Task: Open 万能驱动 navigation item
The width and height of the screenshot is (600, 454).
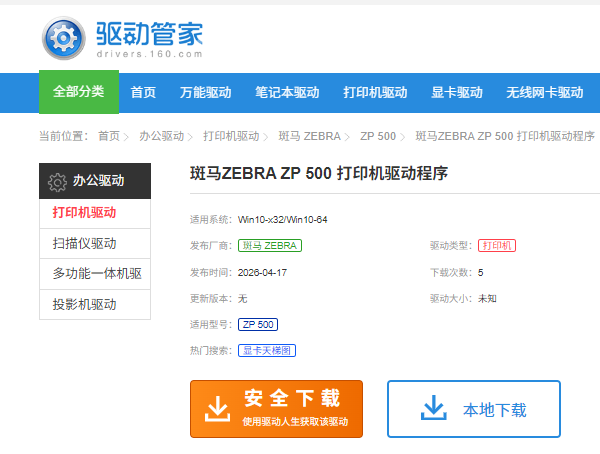Action: (x=205, y=92)
